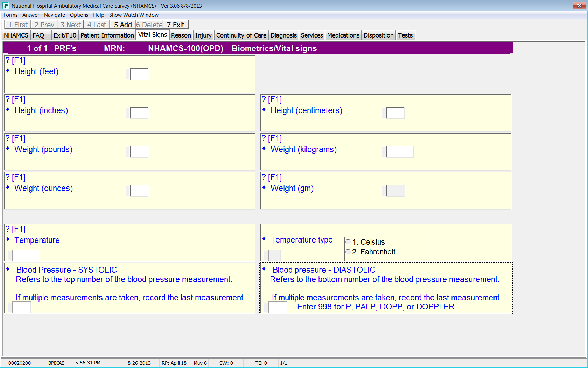Screen dimensions: 588x368
Task: Switch to the NHAMCS tab
Action: [x=16, y=35]
